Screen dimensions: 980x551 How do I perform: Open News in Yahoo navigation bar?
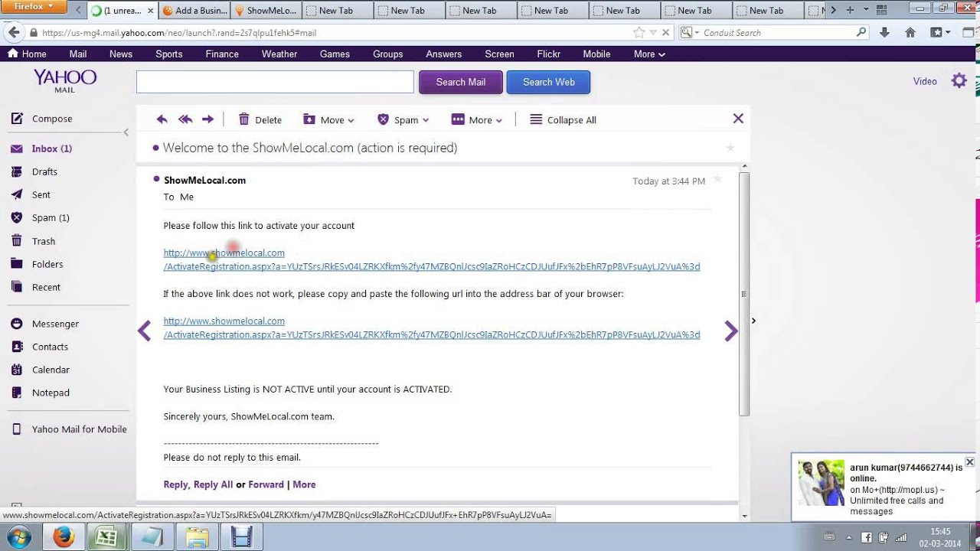click(121, 54)
